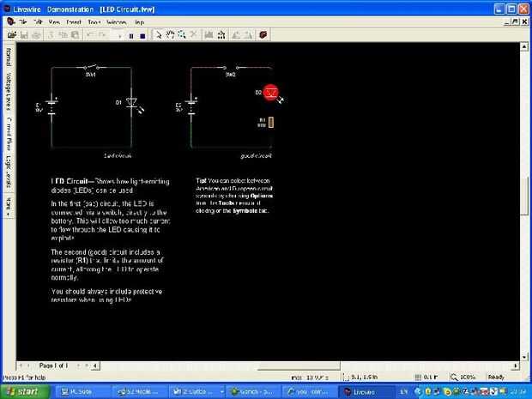The height and width of the screenshot is (399, 532).
Task: Select the lit red LED D2
Action: click(x=271, y=93)
